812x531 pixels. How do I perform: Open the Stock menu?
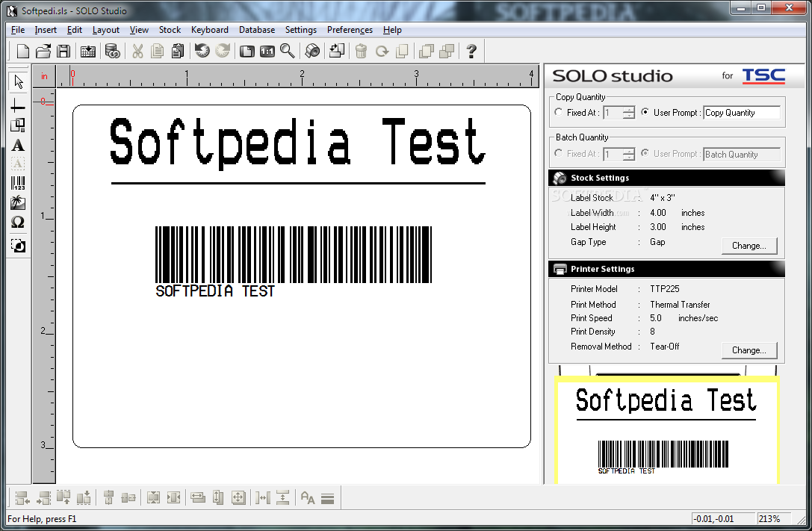(x=170, y=30)
